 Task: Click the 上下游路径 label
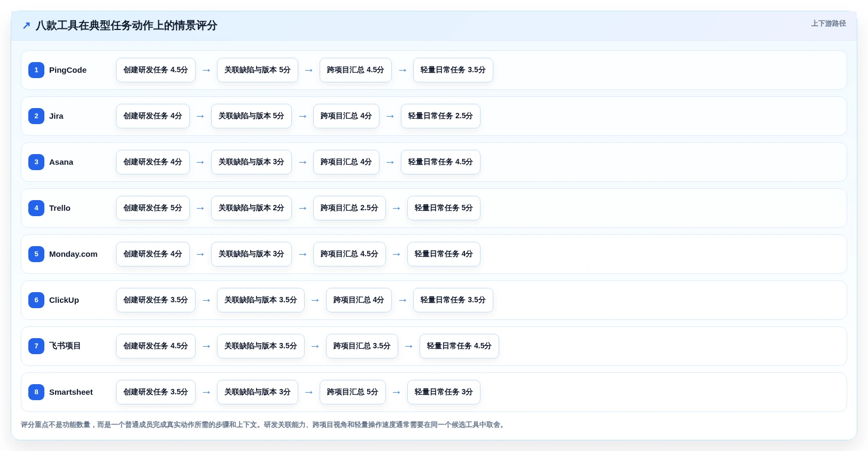click(x=828, y=24)
